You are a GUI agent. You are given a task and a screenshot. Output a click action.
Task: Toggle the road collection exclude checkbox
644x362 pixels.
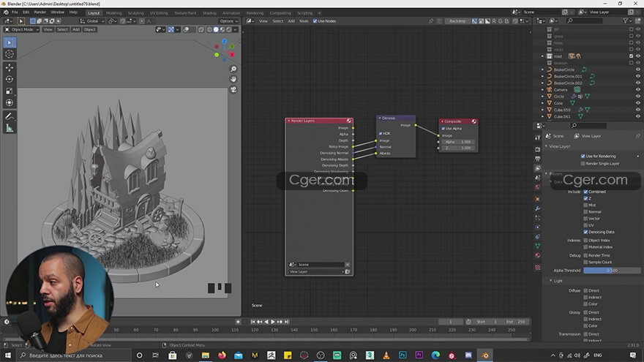point(632,56)
